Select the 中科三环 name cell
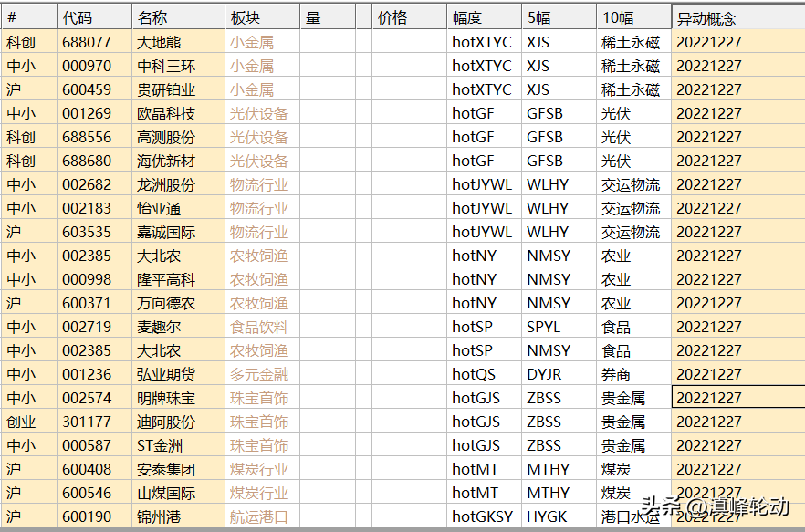The image size is (805, 532). click(178, 66)
